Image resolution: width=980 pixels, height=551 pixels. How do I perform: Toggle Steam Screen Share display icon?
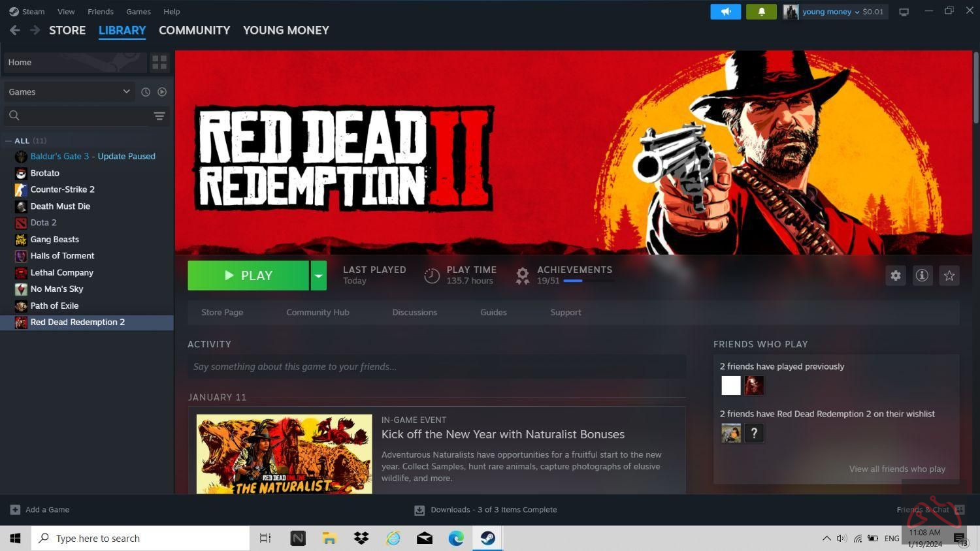coord(904,11)
